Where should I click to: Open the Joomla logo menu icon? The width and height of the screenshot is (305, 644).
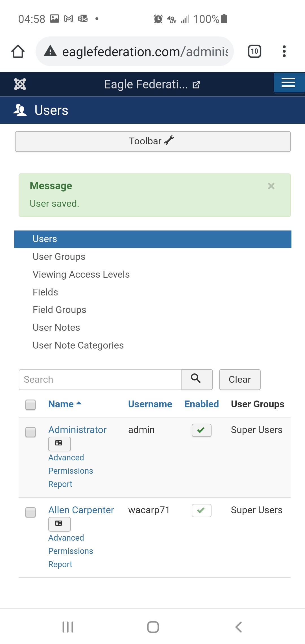coord(20,84)
